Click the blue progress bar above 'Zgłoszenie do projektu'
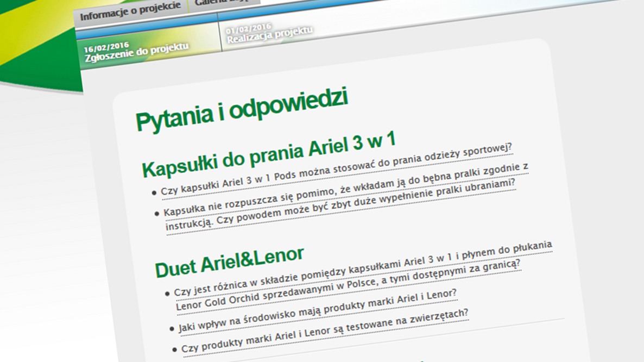 point(147,32)
